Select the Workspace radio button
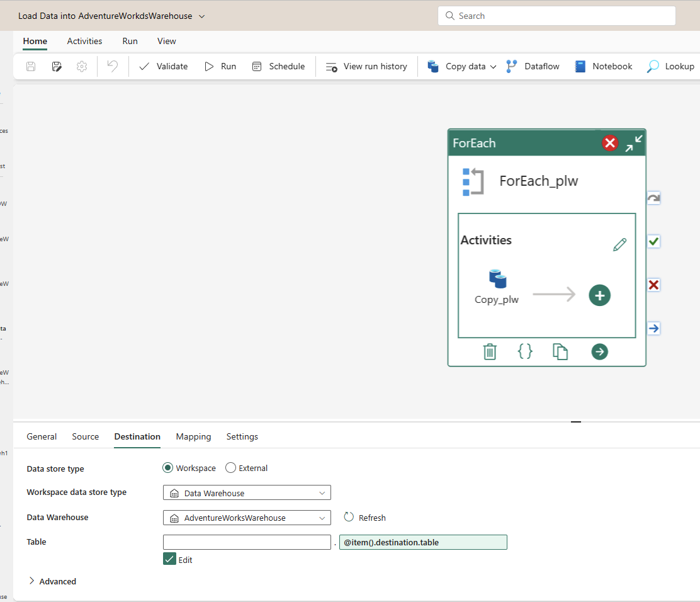700x602 pixels. (x=167, y=468)
